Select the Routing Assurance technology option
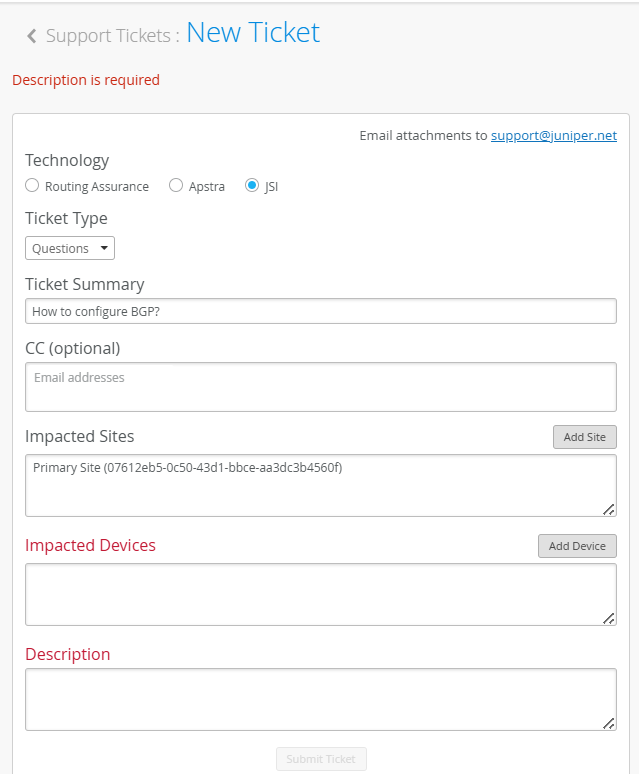This screenshot has width=639, height=774. pos(33,186)
